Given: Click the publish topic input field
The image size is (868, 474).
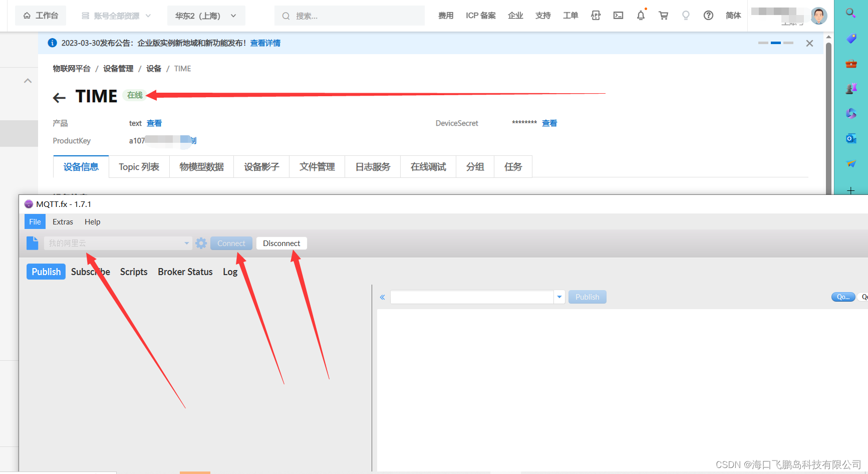Looking at the screenshot, I should [472, 297].
